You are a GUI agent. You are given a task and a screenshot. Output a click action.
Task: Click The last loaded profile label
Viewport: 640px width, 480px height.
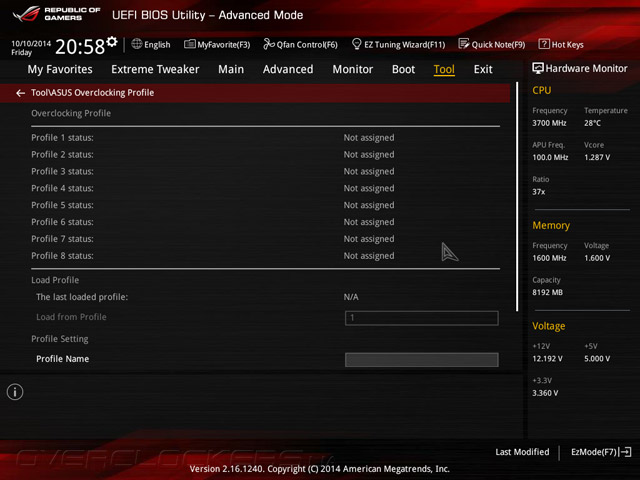tap(82, 297)
